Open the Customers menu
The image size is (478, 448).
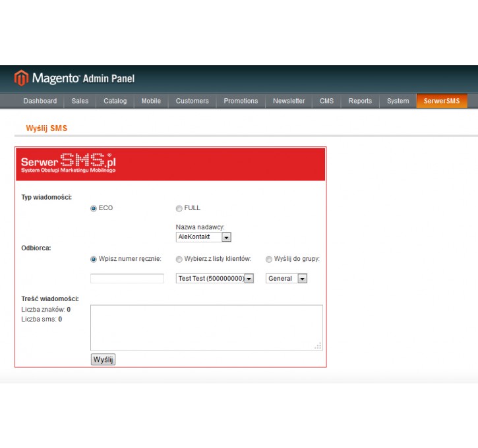[192, 101]
